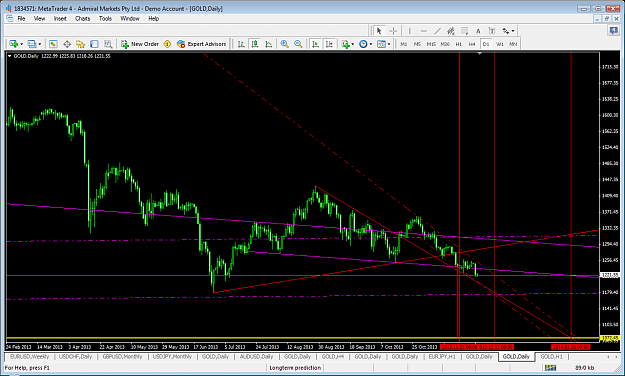Open the Periods clock icon

[363, 44]
